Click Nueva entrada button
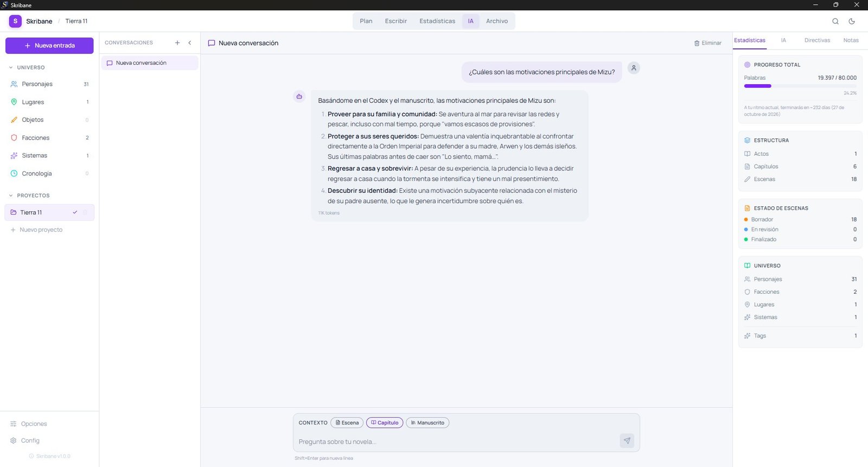 click(49, 46)
